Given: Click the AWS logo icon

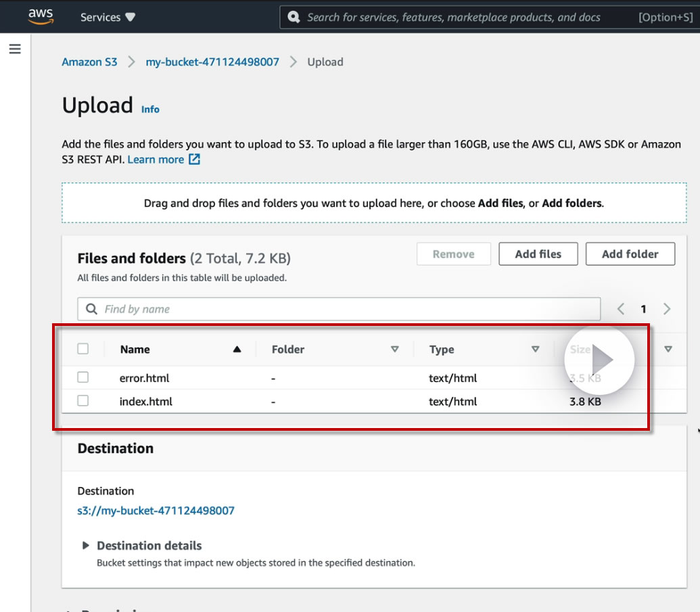Looking at the screenshot, I should point(41,17).
